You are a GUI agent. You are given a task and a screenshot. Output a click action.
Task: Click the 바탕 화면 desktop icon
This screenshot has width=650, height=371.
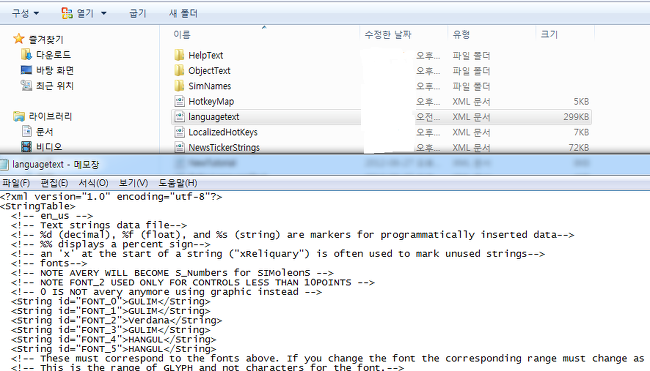26,70
